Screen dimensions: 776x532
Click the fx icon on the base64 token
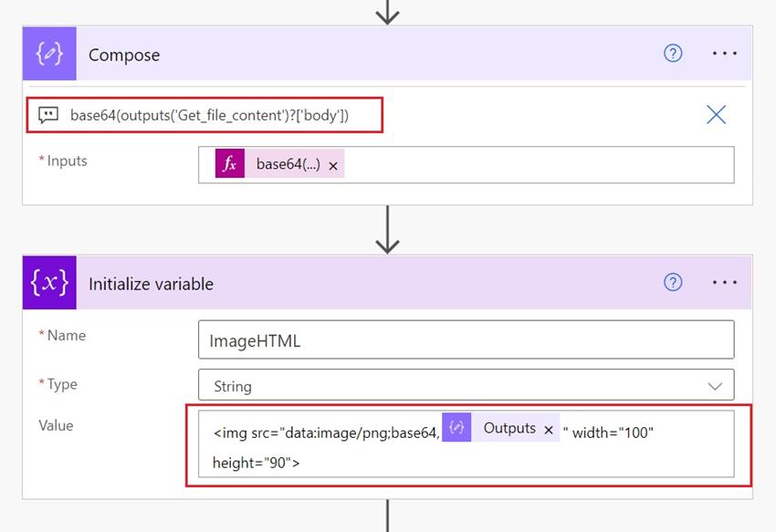229,164
